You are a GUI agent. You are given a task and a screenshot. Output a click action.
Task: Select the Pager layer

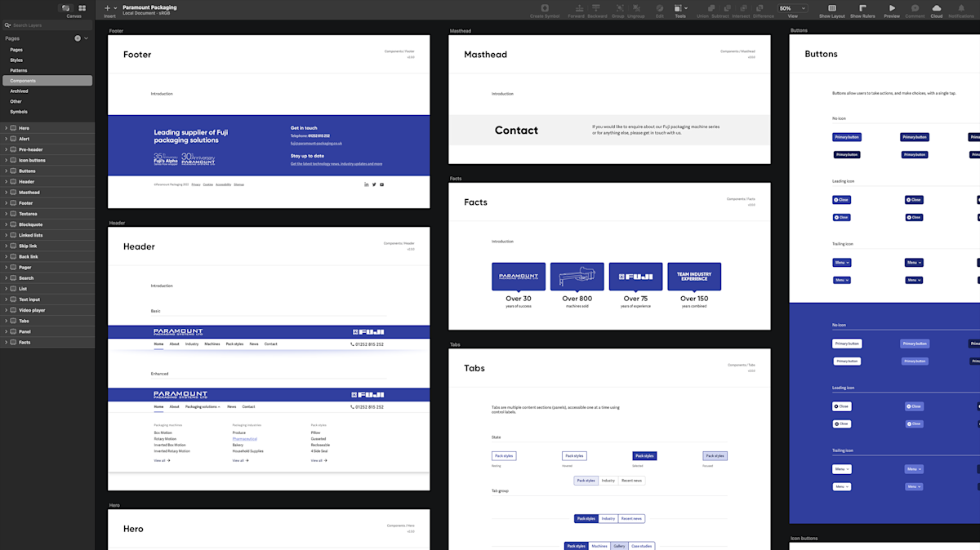coord(47,267)
